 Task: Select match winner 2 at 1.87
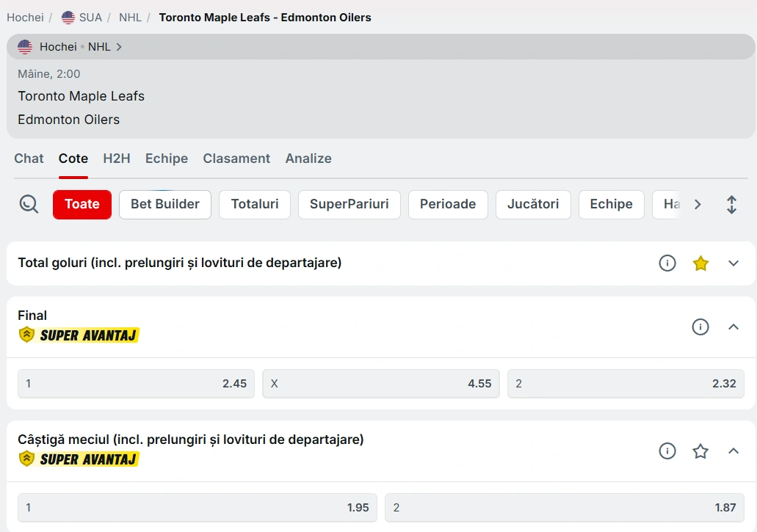[x=564, y=508]
